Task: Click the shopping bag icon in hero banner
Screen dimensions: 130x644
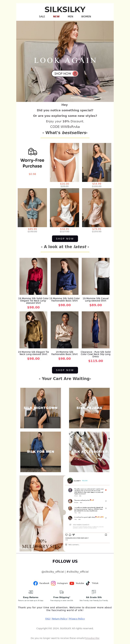Action: [x=75, y=74]
